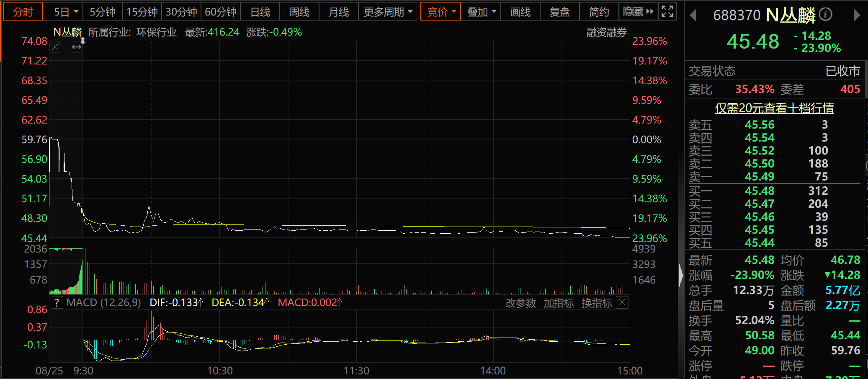The width and height of the screenshot is (868, 379).
Task: Open the stock info icon beside N丛麟
Action: click(x=825, y=15)
